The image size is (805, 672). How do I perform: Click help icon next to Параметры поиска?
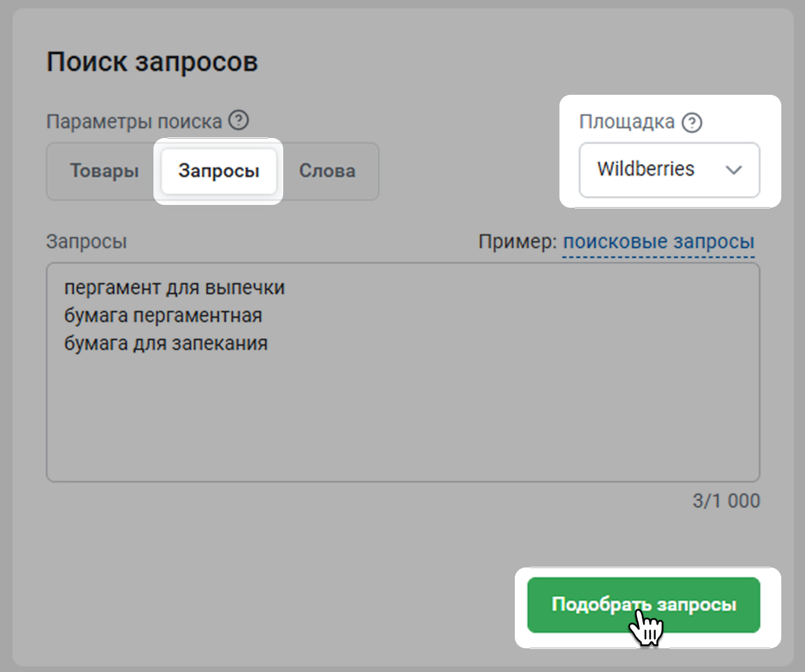coord(239,121)
